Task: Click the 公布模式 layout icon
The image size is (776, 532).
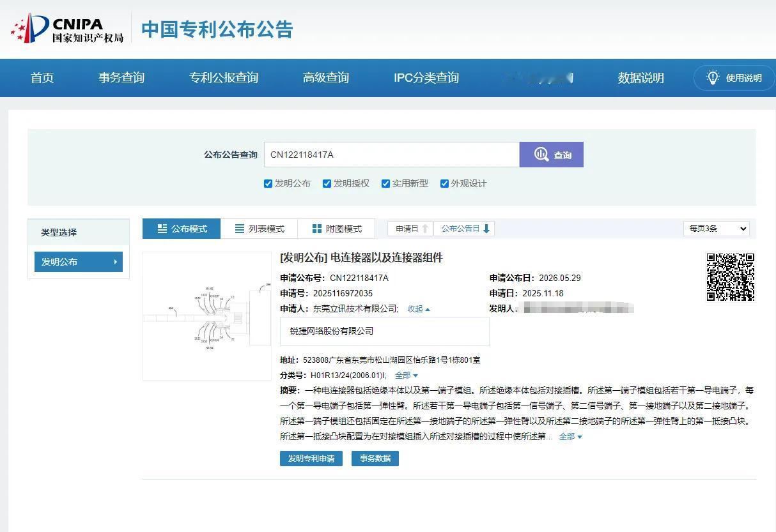Action: point(162,229)
